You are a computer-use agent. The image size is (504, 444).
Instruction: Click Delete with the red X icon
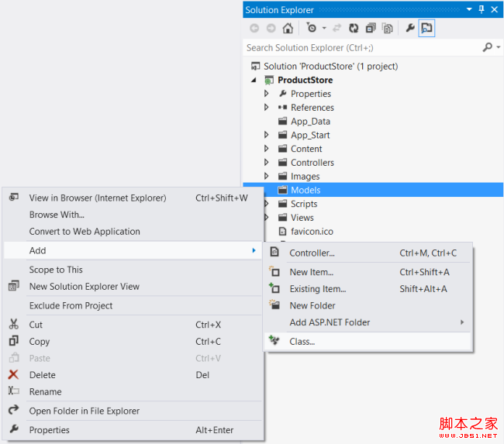[x=42, y=374]
